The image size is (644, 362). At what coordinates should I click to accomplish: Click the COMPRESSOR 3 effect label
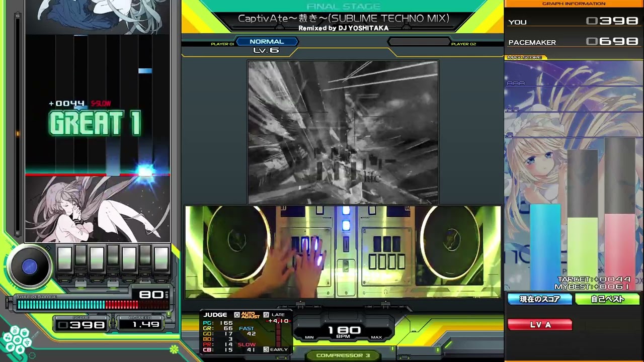point(343,355)
